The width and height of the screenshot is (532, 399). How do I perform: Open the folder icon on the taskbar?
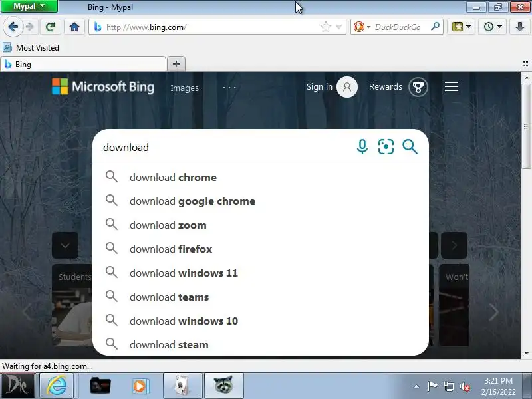(100, 386)
